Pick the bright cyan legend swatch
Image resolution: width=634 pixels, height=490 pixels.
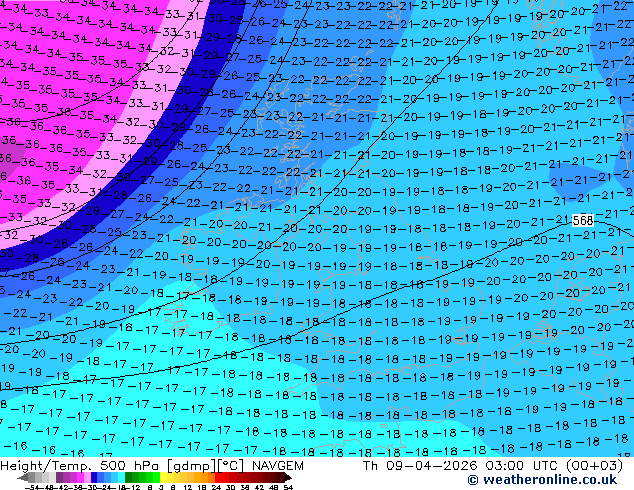tap(121, 477)
